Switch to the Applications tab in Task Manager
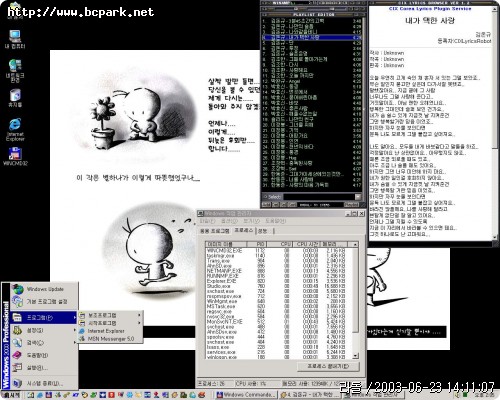500x400 pixels. [x=215, y=231]
